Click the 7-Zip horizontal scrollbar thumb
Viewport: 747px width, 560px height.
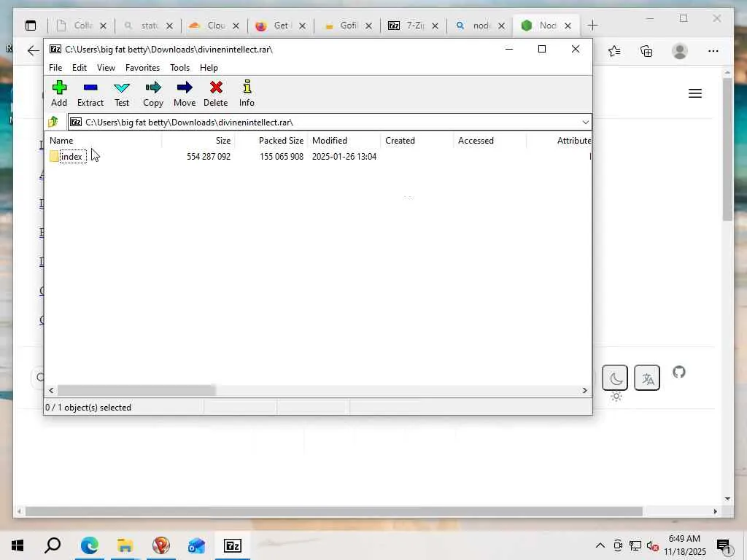[x=136, y=391]
